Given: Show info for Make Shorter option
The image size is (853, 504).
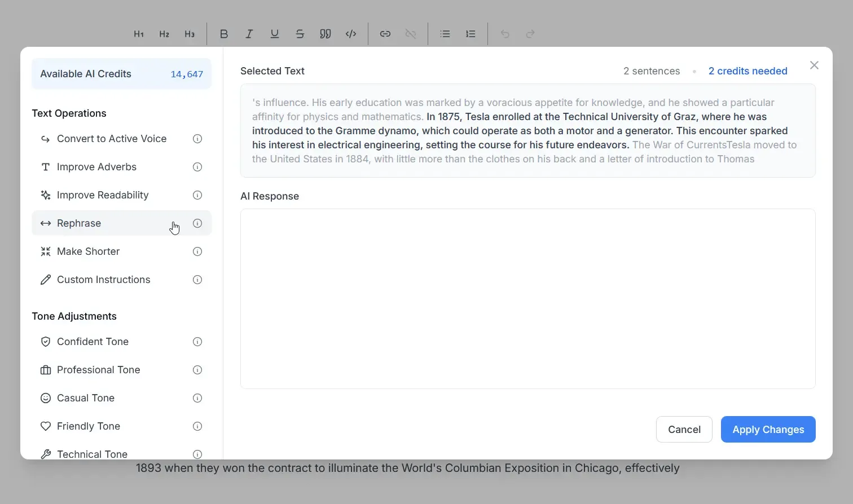Looking at the screenshot, I should [x=197, y=251].
